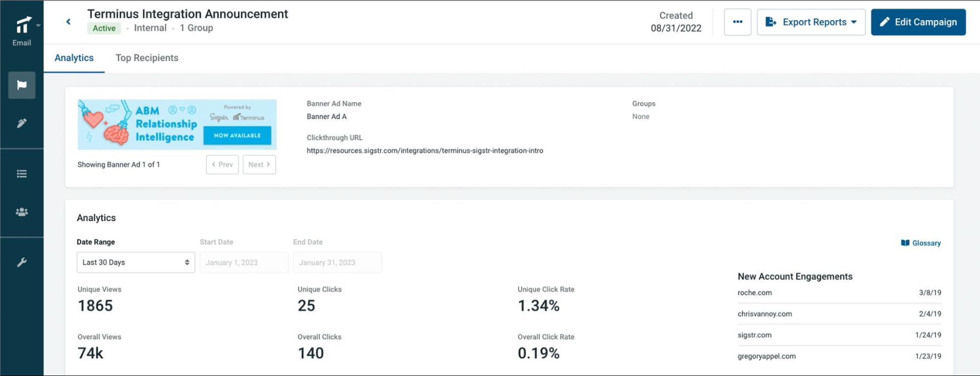The height and width of the screenshot is (376, 980).
Task: Click the Next banner ad button
Action: point(259,165)
